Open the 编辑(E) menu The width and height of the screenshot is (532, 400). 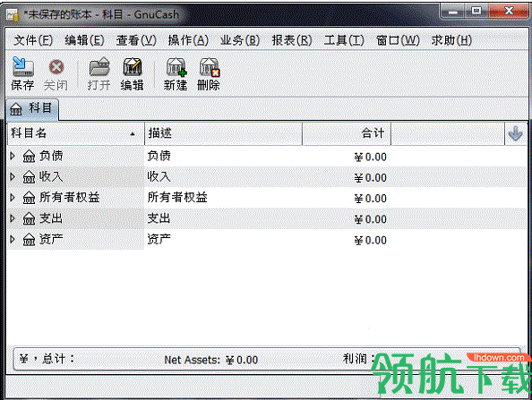point(84,40)
